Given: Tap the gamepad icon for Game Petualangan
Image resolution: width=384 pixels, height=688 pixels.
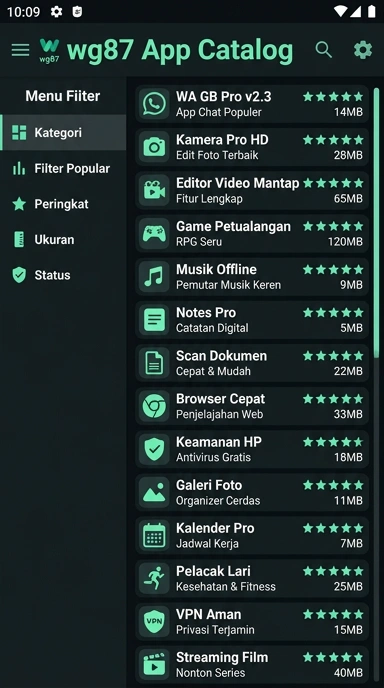Looking at the screenshot, I should 154,233.
